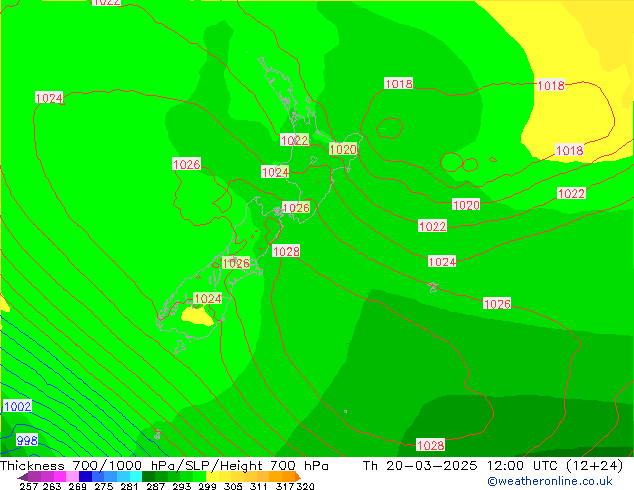Viewport: 634px width, 490px height.
Task: Click the 1020 label beside North Island's east cape
Action: (343, 149)
